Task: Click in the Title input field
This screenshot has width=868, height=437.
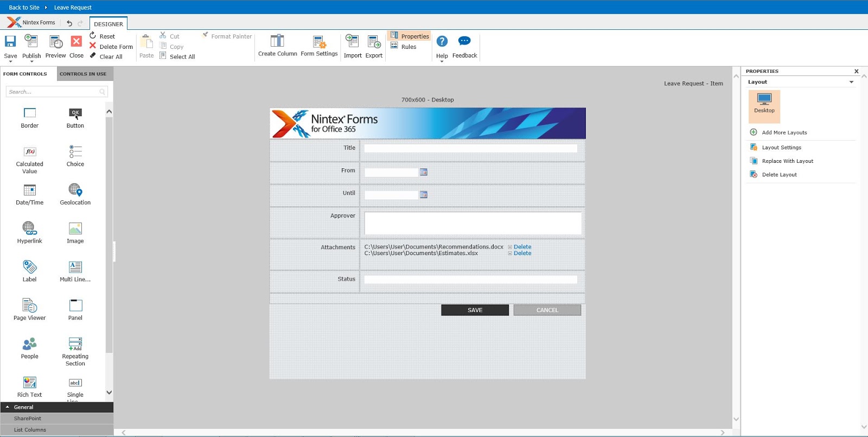Action: tap(471, 148)
